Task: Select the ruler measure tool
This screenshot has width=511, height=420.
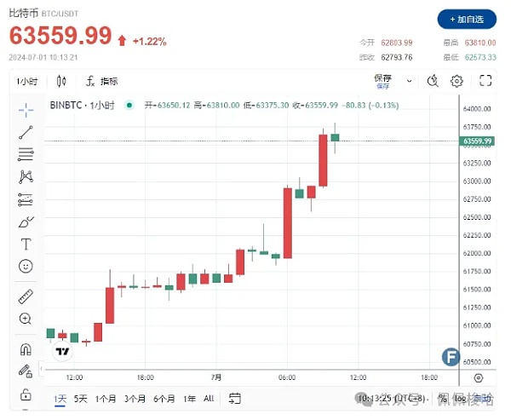Action: pos(26,296)
